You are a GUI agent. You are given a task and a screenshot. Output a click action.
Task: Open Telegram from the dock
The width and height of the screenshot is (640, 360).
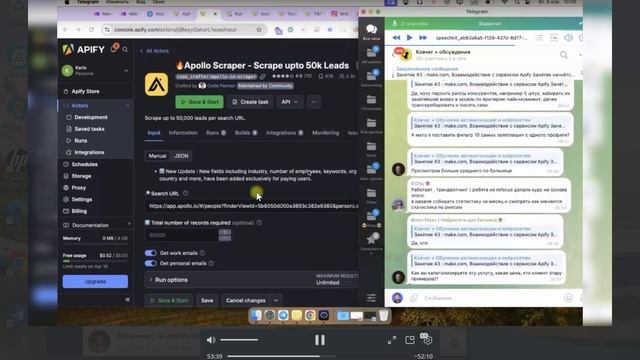tap(283, 315)
